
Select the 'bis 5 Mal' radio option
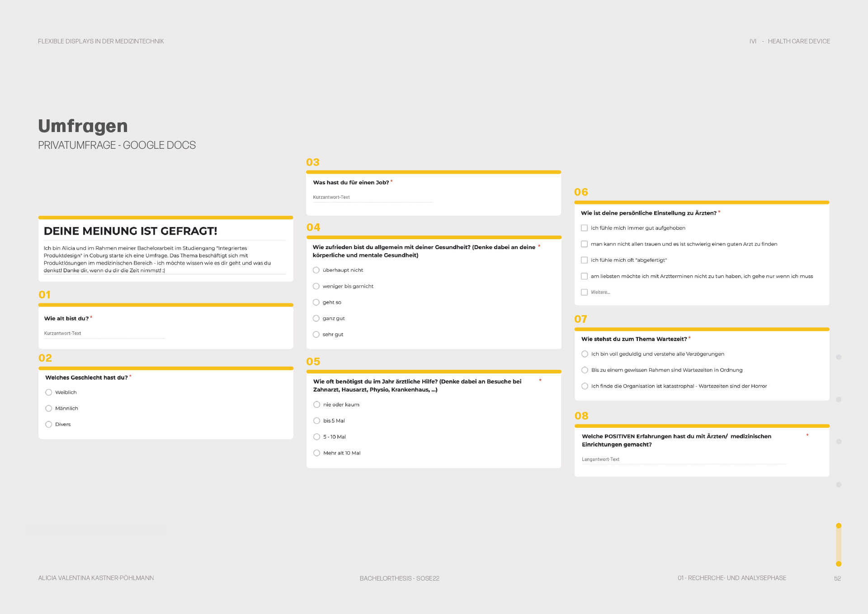point(317,421)
